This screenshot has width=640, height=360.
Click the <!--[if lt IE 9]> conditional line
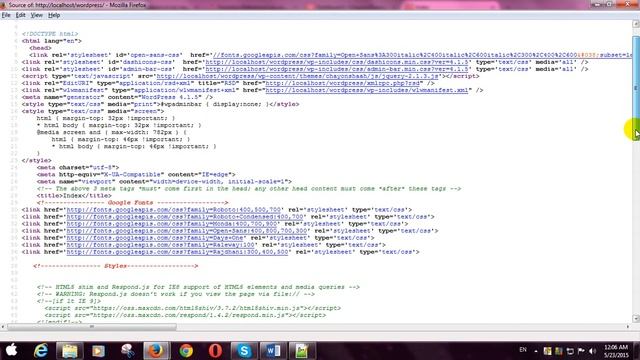(69, 301)
